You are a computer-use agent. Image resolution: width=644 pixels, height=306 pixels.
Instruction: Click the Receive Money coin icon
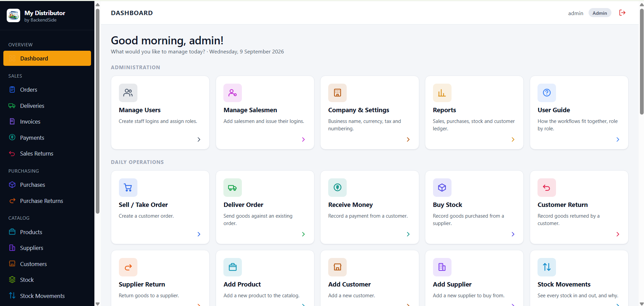tap(337, 187)
